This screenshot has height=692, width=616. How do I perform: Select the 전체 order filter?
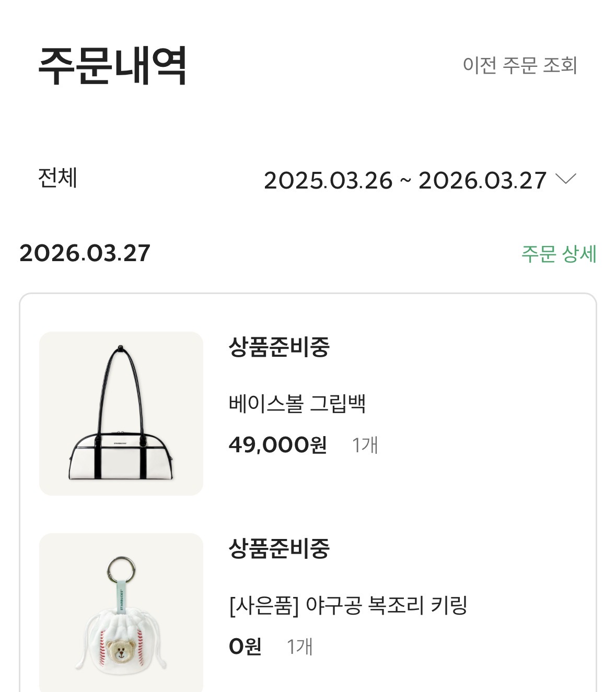(57, 178)
